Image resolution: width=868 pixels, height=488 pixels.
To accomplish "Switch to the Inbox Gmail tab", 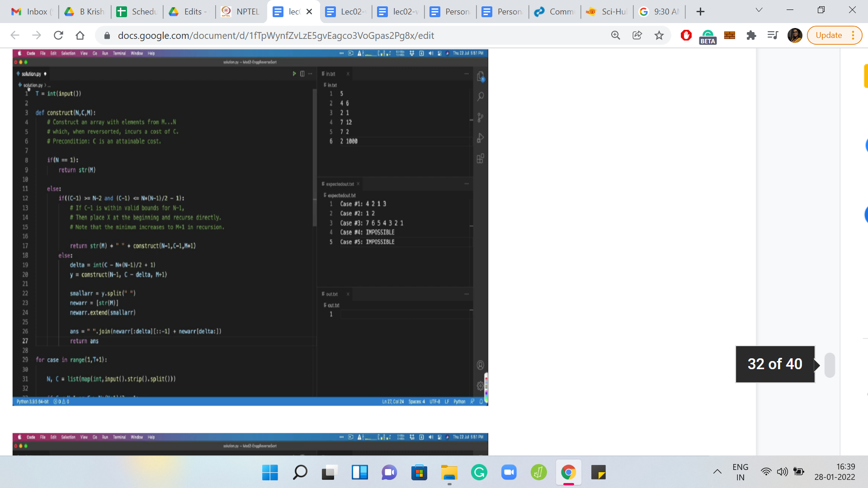I will click(x=32, y=12).
